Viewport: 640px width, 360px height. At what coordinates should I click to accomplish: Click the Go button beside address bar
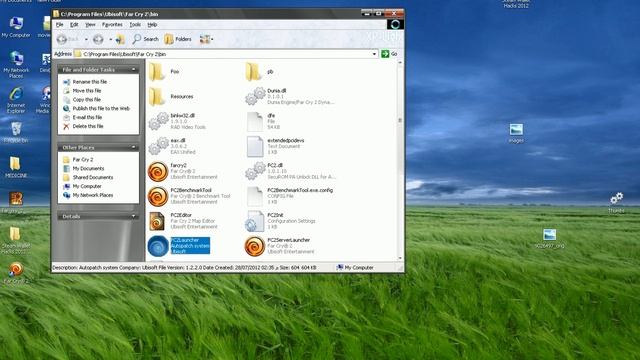tap(389, 54)
